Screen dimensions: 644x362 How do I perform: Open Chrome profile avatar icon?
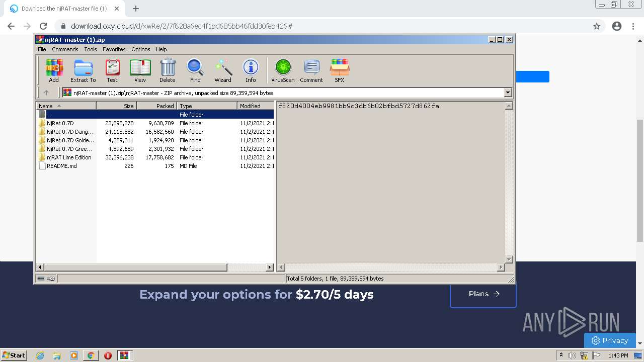pyautogui.click(x=616, y=26)
